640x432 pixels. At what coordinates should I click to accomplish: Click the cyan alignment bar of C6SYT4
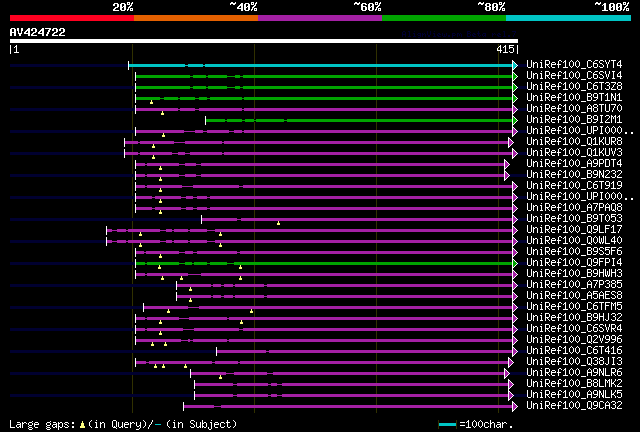321,65
